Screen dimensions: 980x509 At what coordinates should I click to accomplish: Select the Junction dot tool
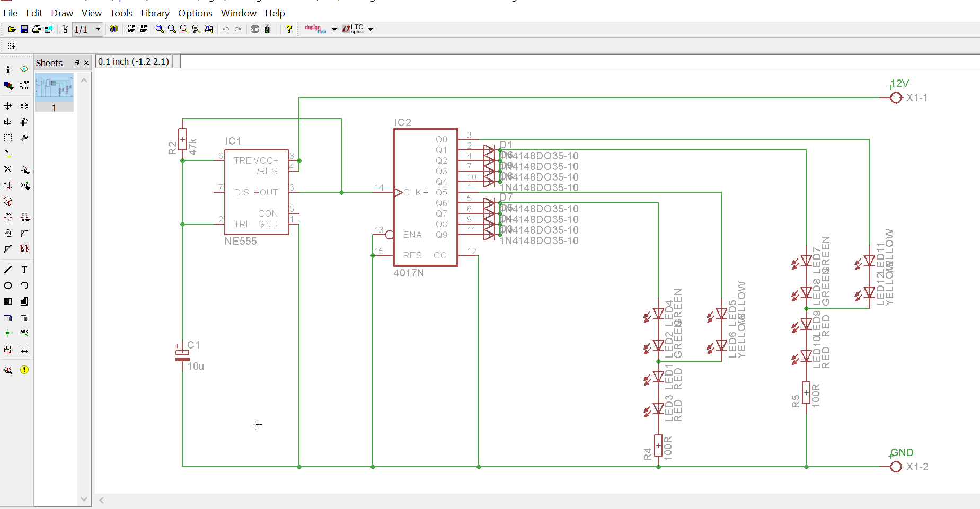tap(8, 333)
